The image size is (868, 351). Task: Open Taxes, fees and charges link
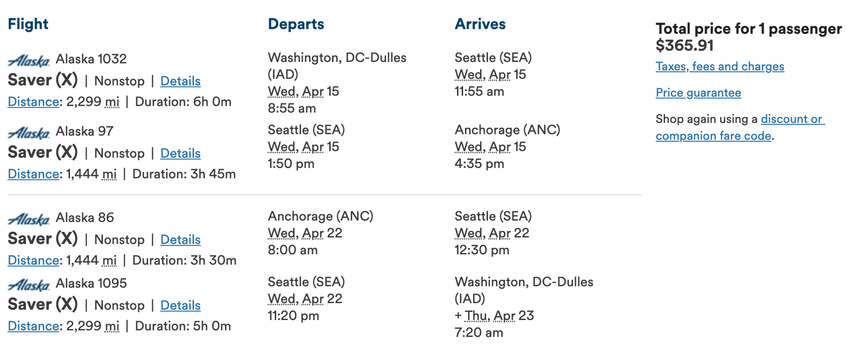click(720, 67)
